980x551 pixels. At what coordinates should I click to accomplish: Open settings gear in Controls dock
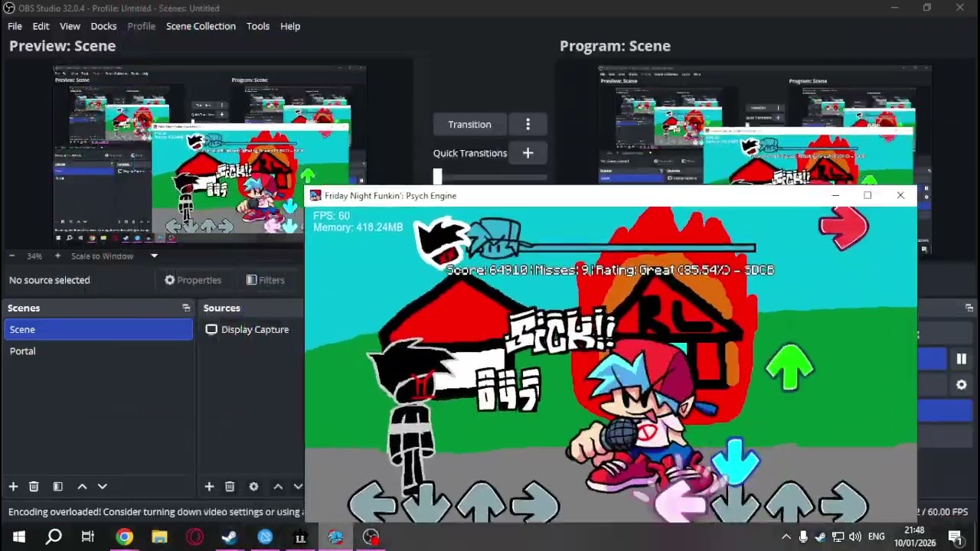pos(962,385)
